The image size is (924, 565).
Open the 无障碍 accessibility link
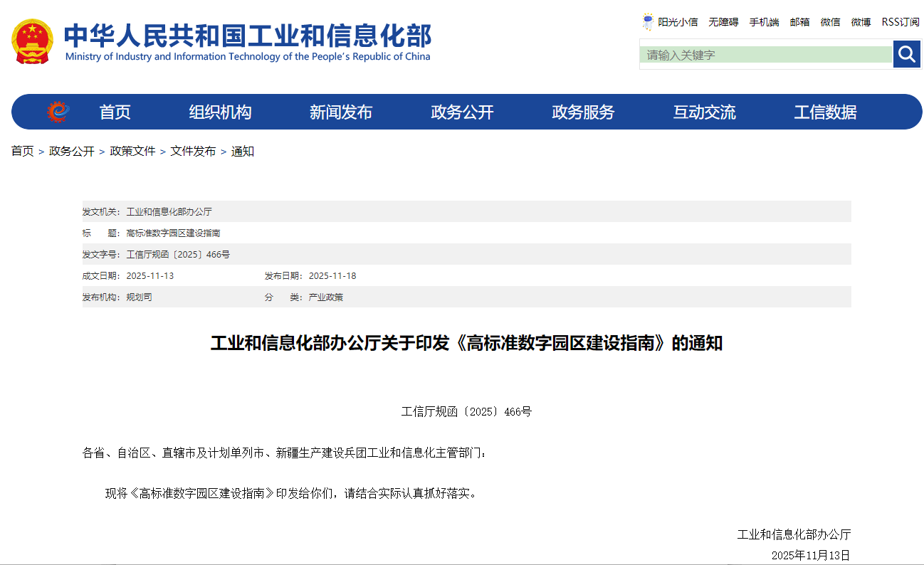coord(723,22)
